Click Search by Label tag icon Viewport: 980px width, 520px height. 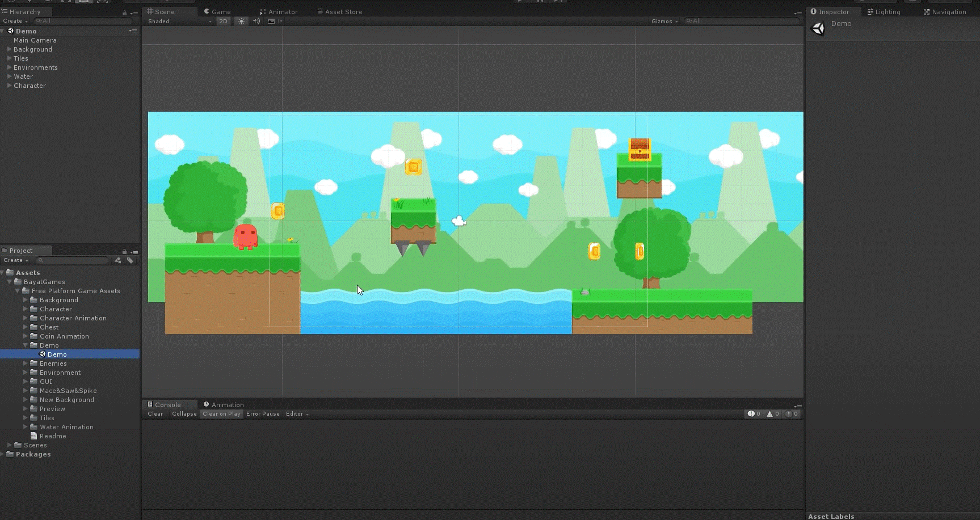pyautogui.click(x=130, y=260)
